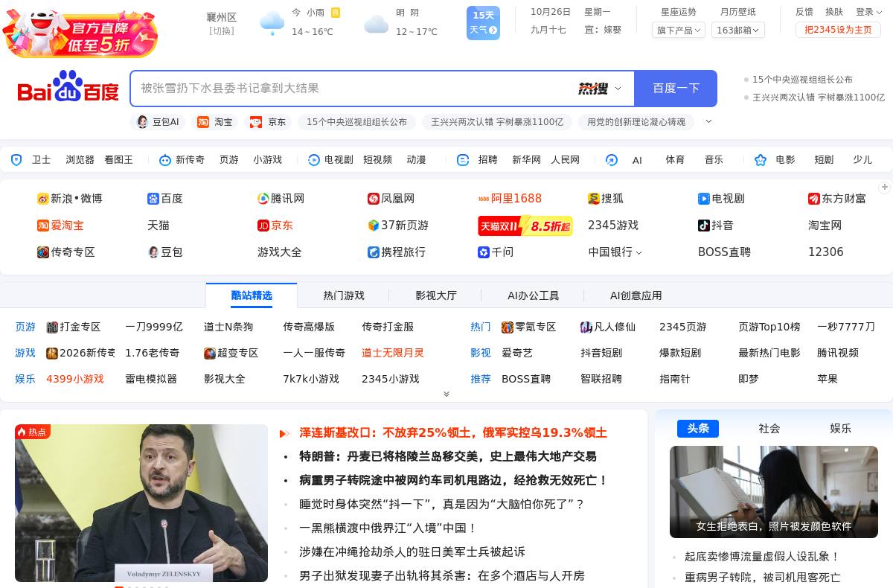Select the AI创意应用 tab

point(636,295)
